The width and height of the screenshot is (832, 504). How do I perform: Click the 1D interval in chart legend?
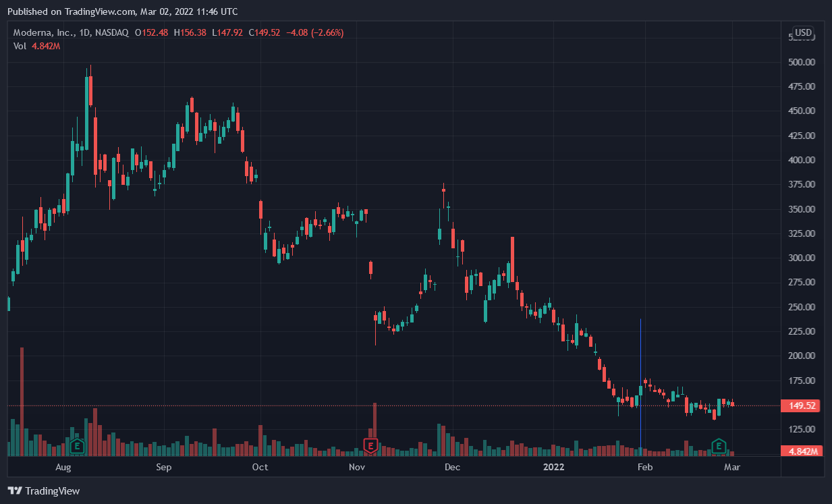[x=84, y=32]
